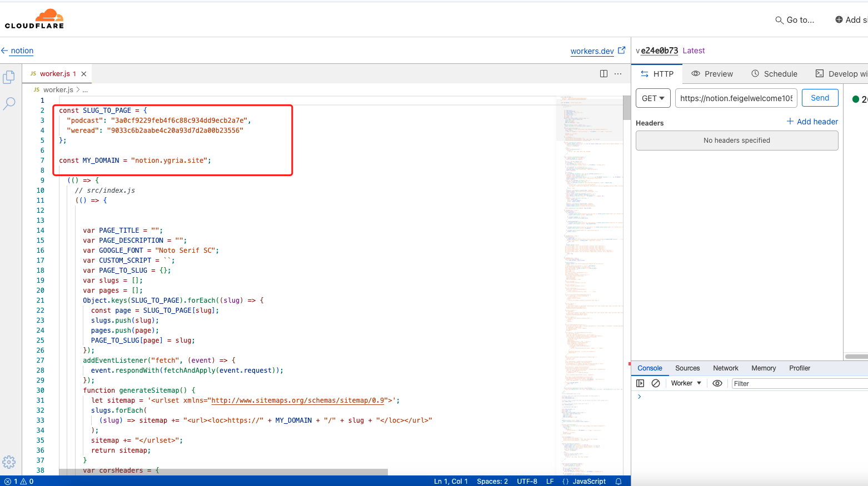Switch to the Schedule tab
This screenshot has width=868, height=486.
[x=774, y=74]
